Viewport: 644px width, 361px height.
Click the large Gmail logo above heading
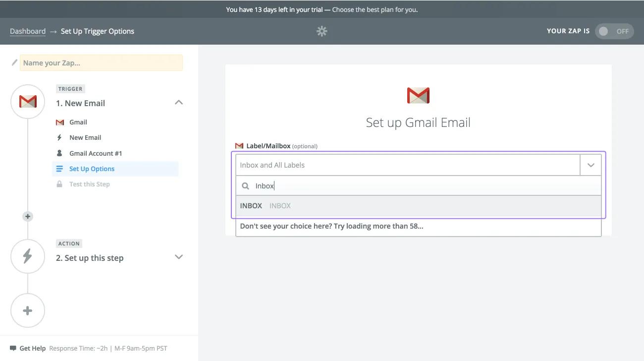[x=418, y=95]
